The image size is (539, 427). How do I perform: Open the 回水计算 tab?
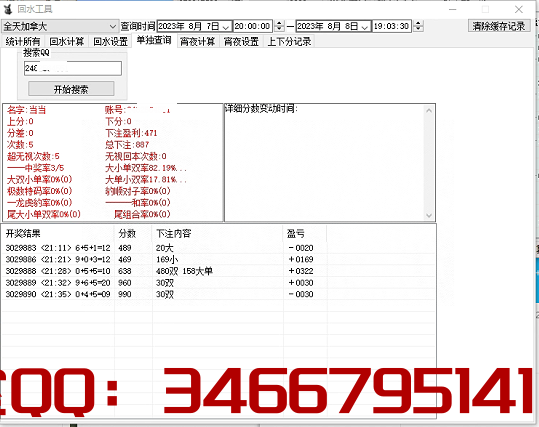[x=67, y=42]
